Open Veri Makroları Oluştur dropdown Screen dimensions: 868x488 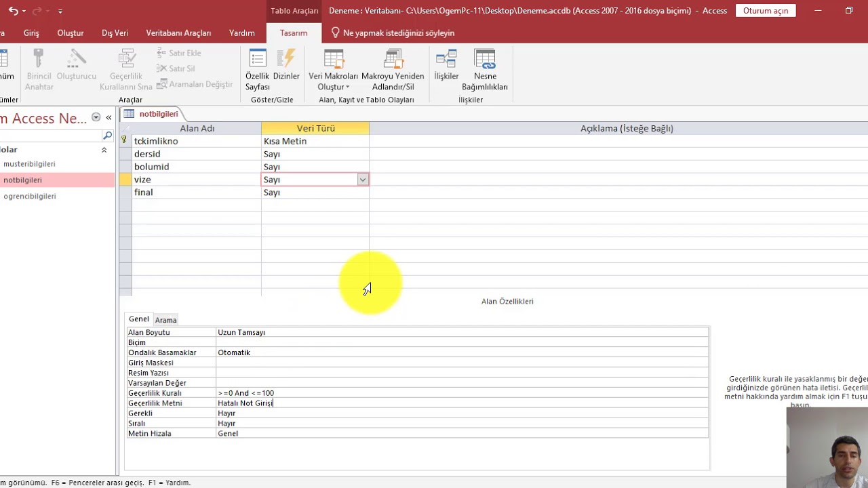click(x=333, y=69)
